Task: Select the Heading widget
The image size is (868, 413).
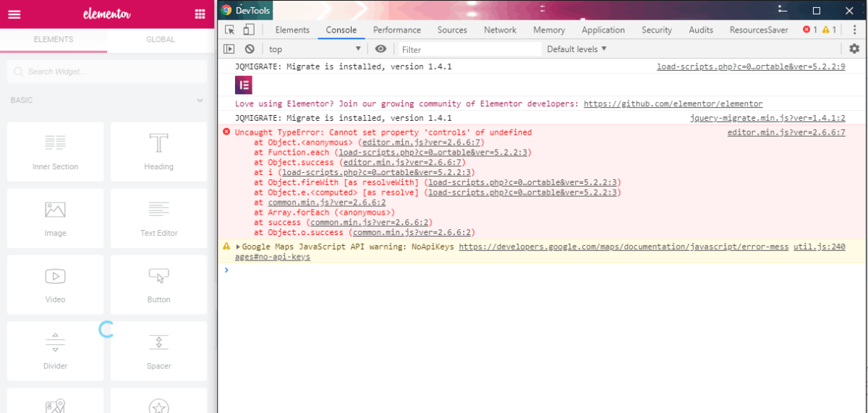Action: [x=158, y=152]
